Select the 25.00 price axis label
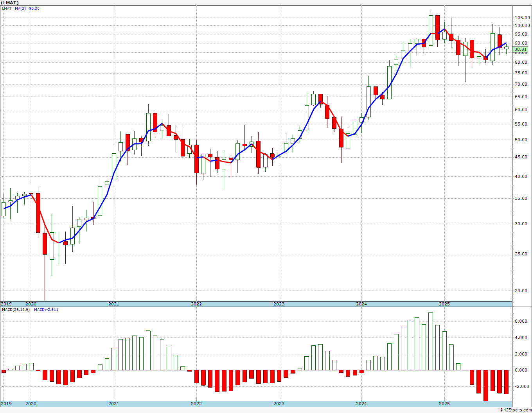The width and height of the screenshot is (532, 413). tap(522, 254)
